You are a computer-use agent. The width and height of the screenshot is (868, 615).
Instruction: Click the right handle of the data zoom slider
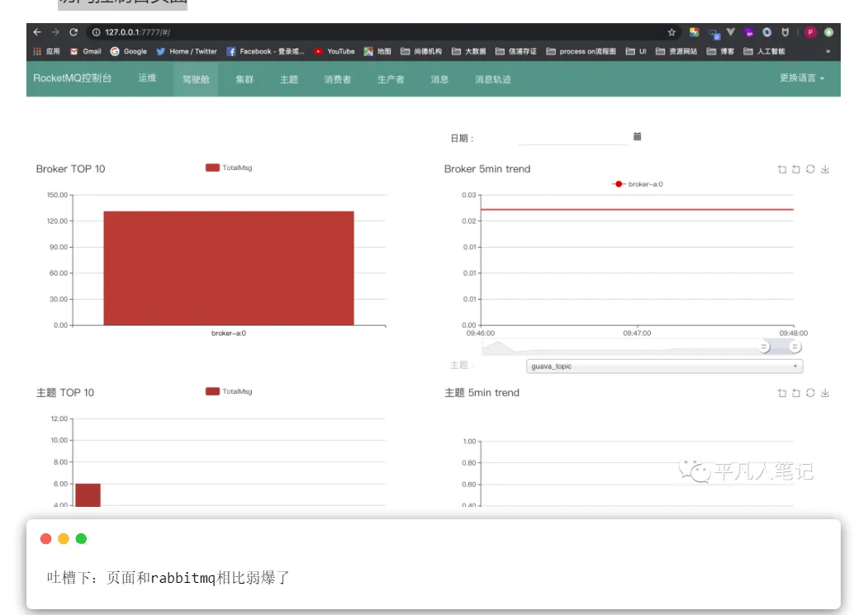point(795,347)
